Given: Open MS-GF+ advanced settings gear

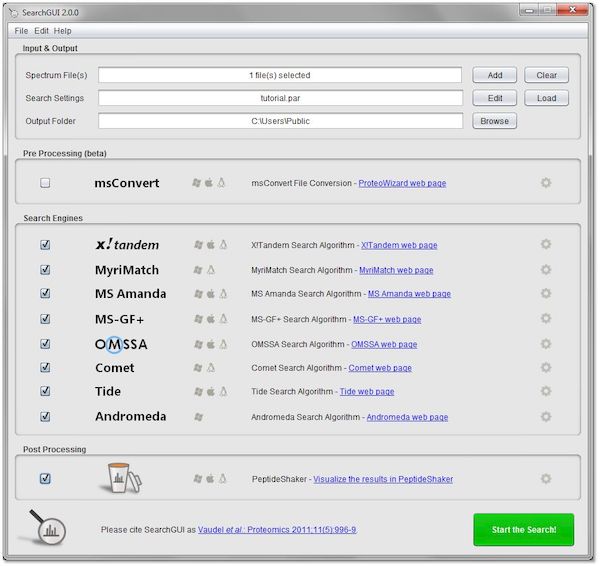Looking at the screenshot, I should coord(546,318).
